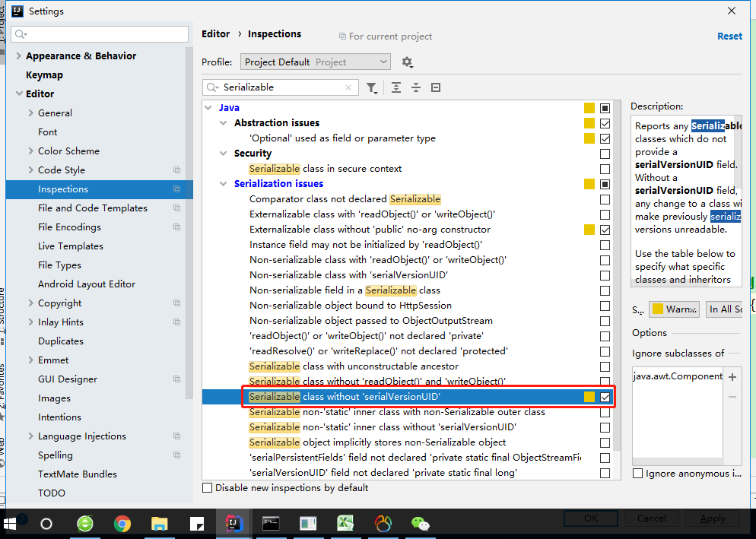The image size is (756, 539).
Task: Click the collapse all inspections icon
Action: (416, 88)
